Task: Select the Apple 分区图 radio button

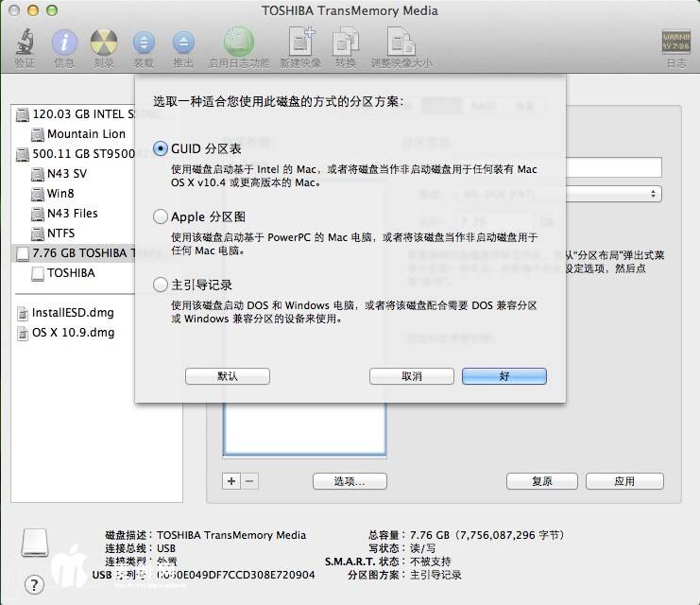Action: 161,217
